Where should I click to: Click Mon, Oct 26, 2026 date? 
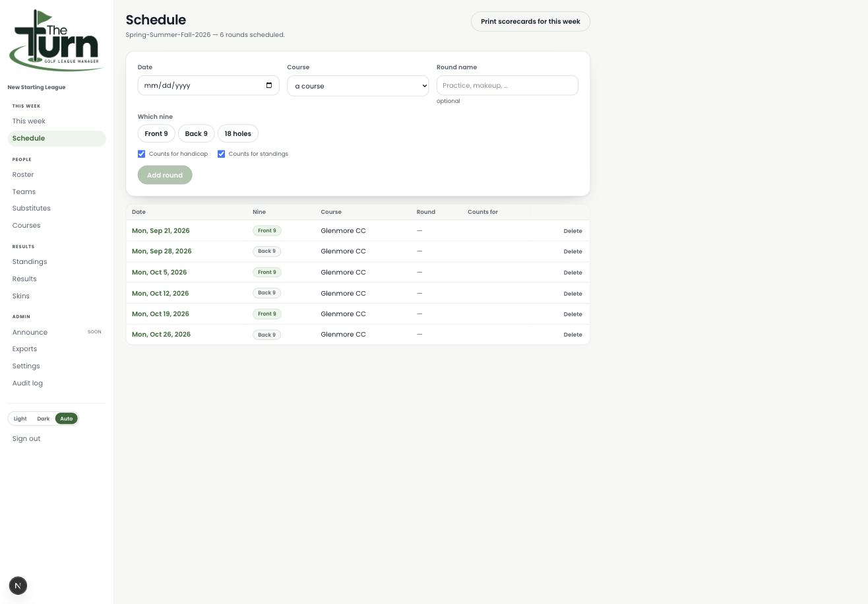161,335
